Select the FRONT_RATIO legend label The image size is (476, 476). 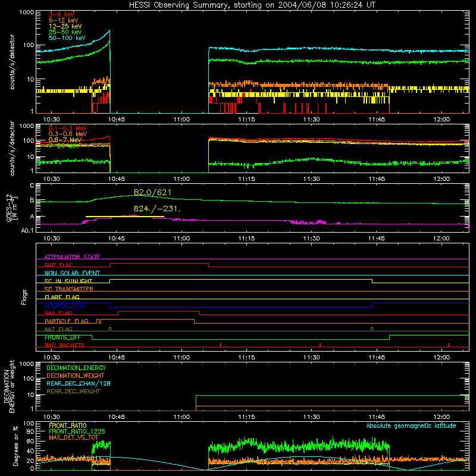click(x=68, y=425)
